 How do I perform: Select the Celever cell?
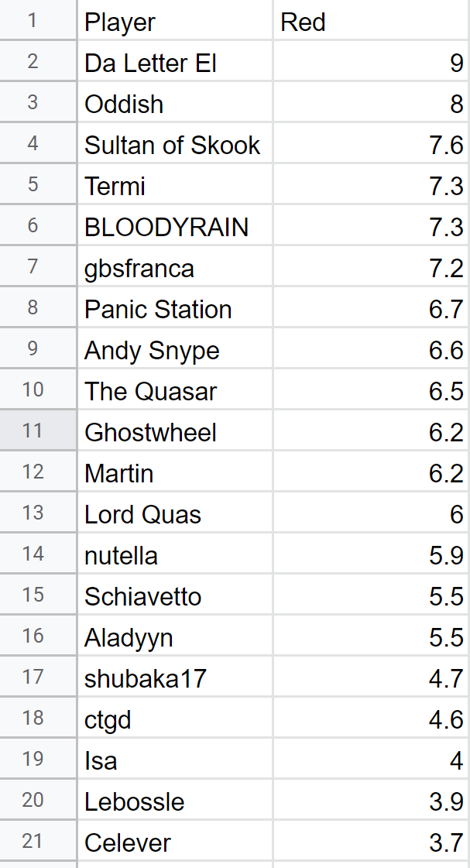[174, 842]
